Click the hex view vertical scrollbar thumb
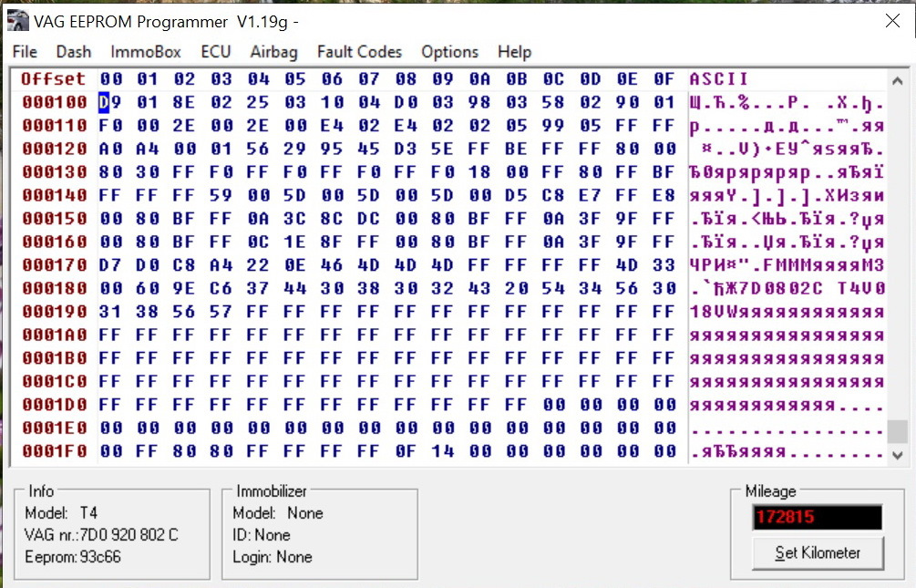Screen dimensions: 916x588 [x=897, y=431]
